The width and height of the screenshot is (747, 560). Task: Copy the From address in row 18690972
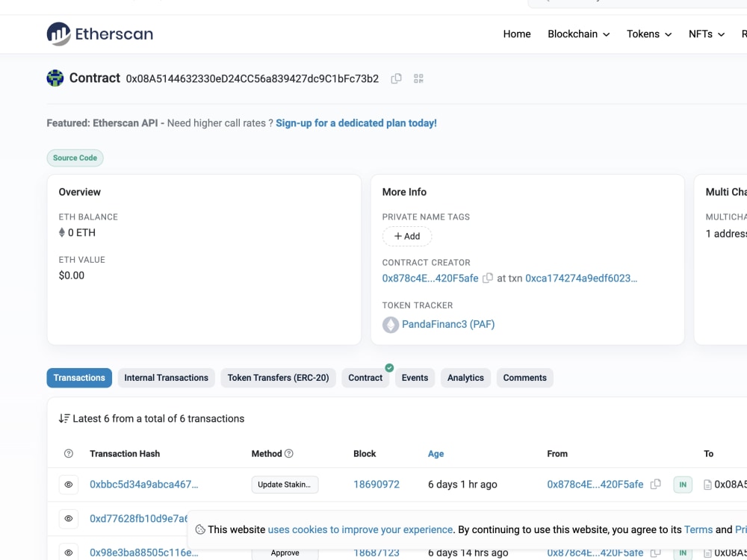pos(656,485)
